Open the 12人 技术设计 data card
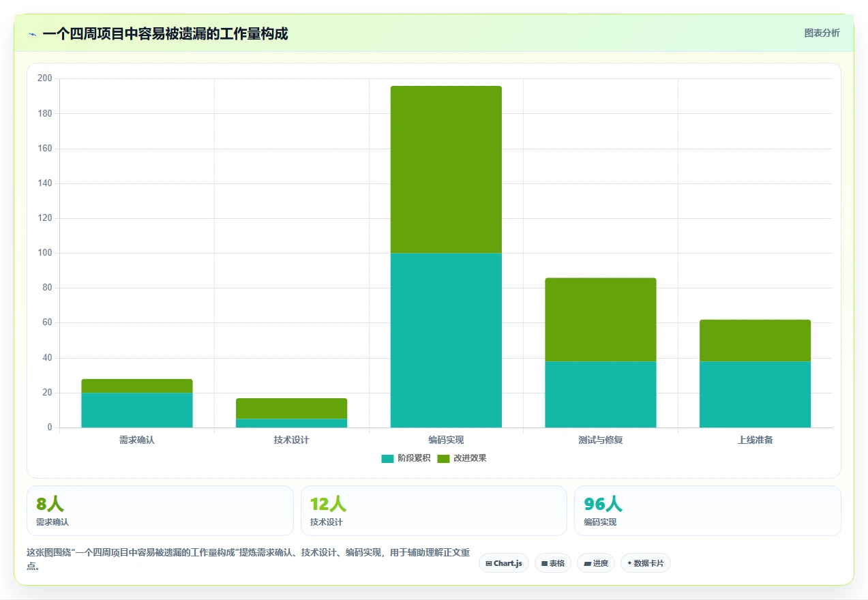 point(434,511)
